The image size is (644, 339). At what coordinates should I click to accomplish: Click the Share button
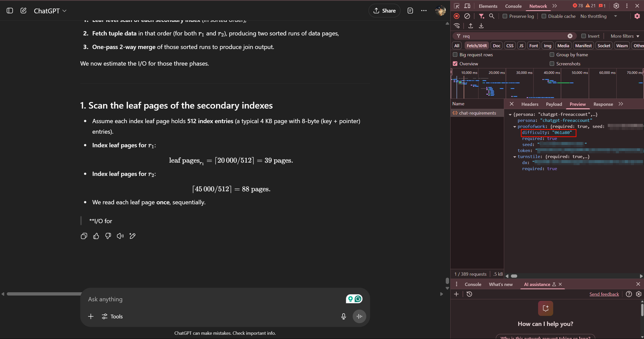coord(384,11)
